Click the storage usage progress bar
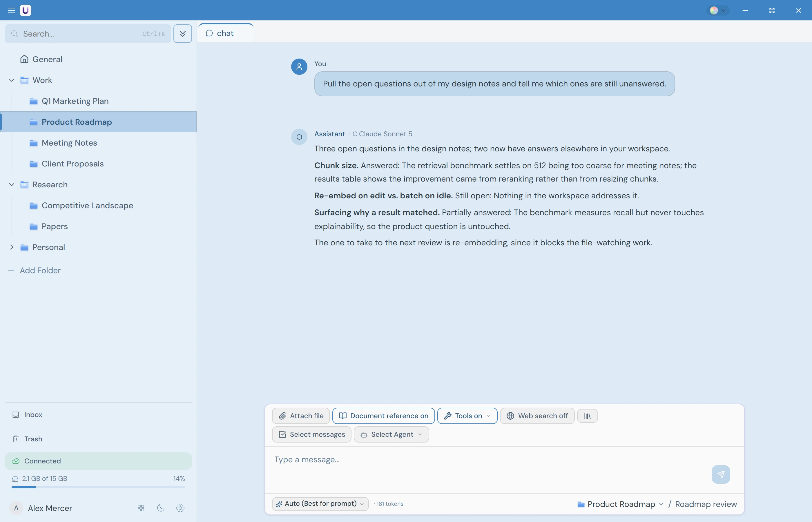The width and height of the screenshot is (812, 522). coord(98,487)
